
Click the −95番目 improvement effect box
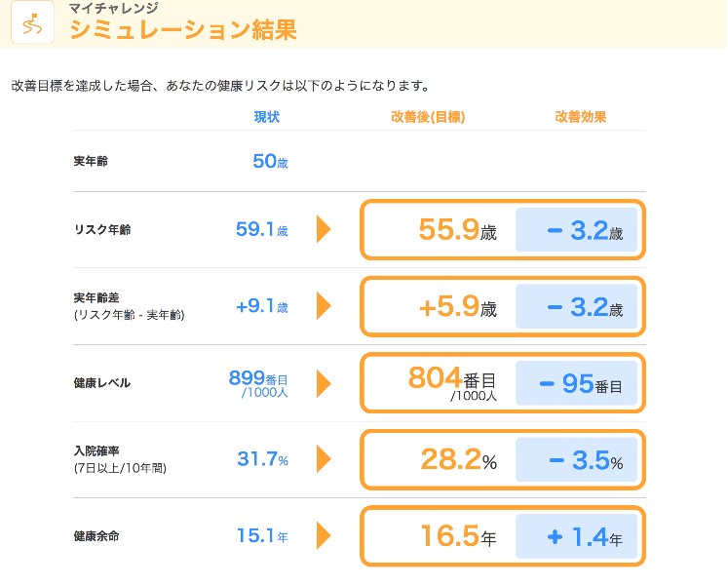click(576, 383)
